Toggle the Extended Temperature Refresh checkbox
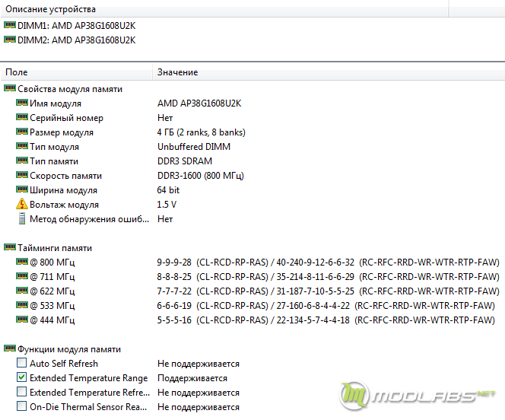 point(21,392)
